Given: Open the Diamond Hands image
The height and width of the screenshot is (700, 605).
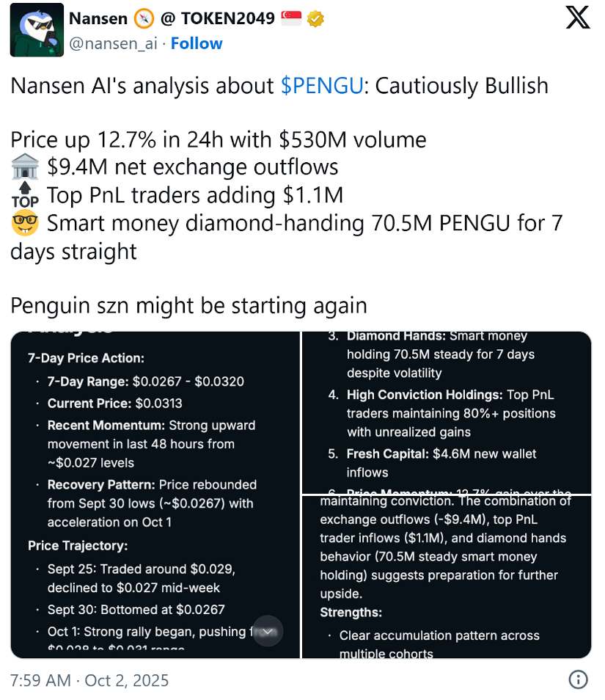Looking at the screenshot, I should click(447, 412).
